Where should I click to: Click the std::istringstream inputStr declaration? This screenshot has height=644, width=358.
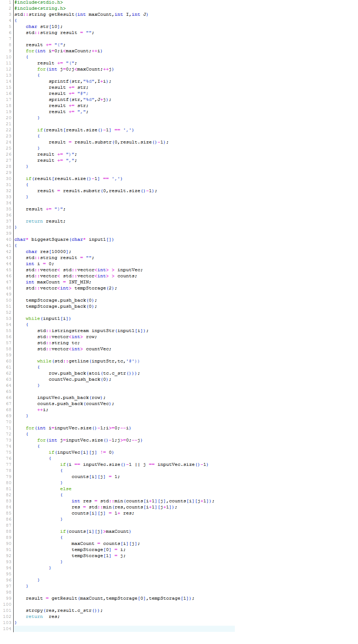pyautogui.click(x=93, y=331)
